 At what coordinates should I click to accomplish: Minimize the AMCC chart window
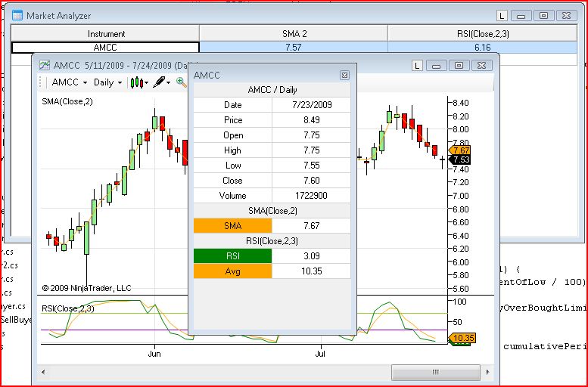click(x=436, y=66)
